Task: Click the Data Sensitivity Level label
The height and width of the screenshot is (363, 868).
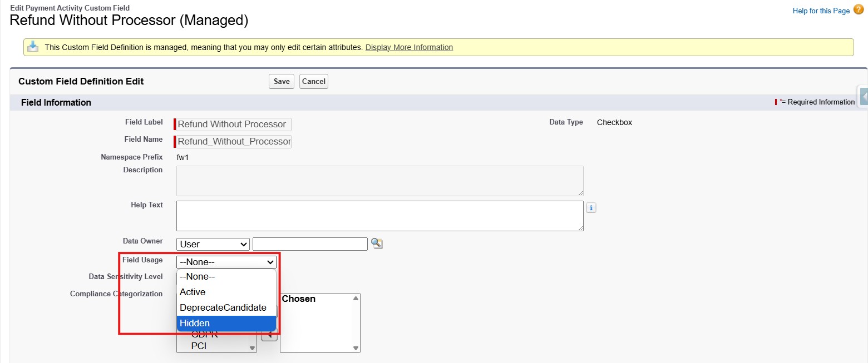Action: [126, 276]
